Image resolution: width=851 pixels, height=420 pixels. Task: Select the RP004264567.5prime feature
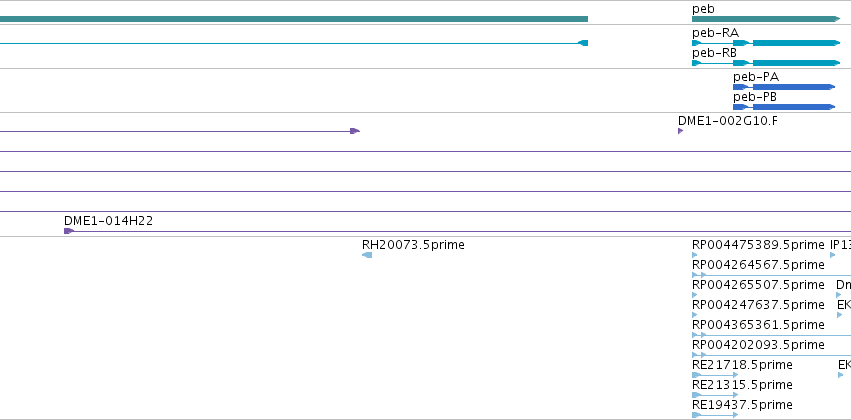[771, 275]
